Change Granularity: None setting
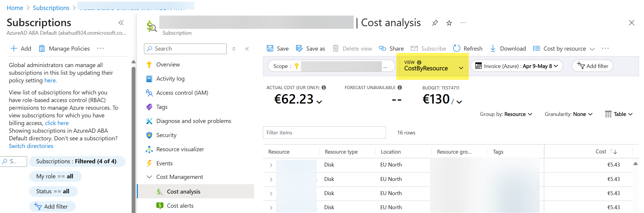The height and width of the screenshot is (213, 644). pyautogui.click(x=569, y=114)
